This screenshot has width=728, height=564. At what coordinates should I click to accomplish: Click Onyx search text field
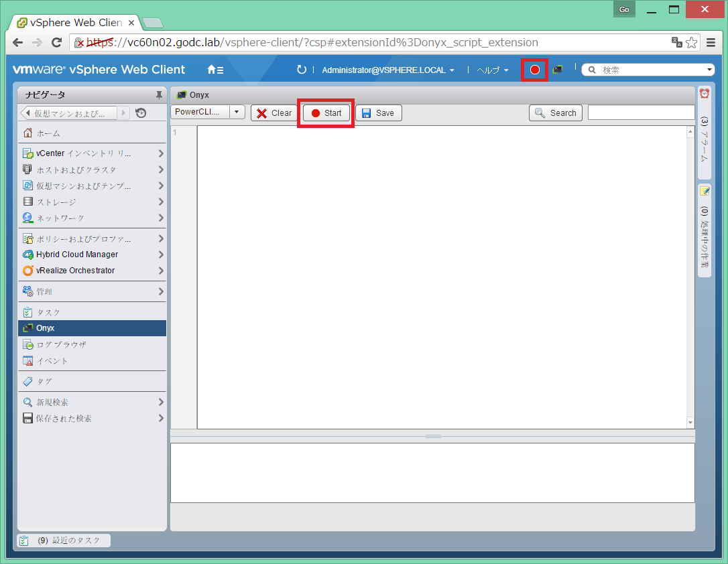click(x=641, y=113)
